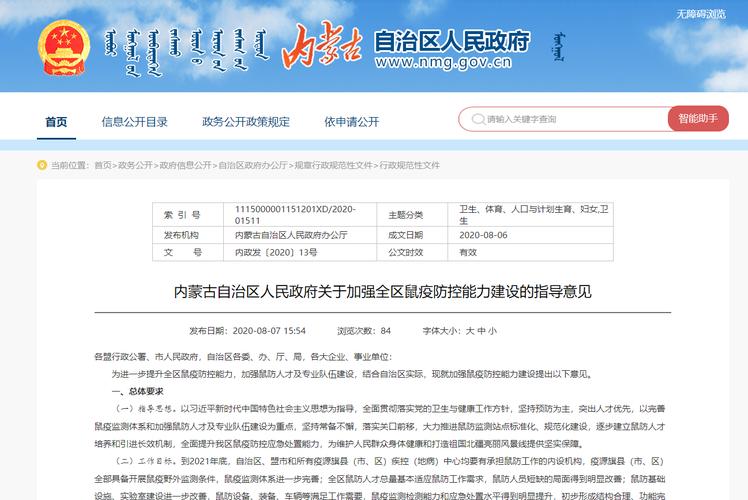Go to 自治区政府办公厅 in breadcrumb
Viewport: 748px width, 500px height.
(x=253, y=166)
